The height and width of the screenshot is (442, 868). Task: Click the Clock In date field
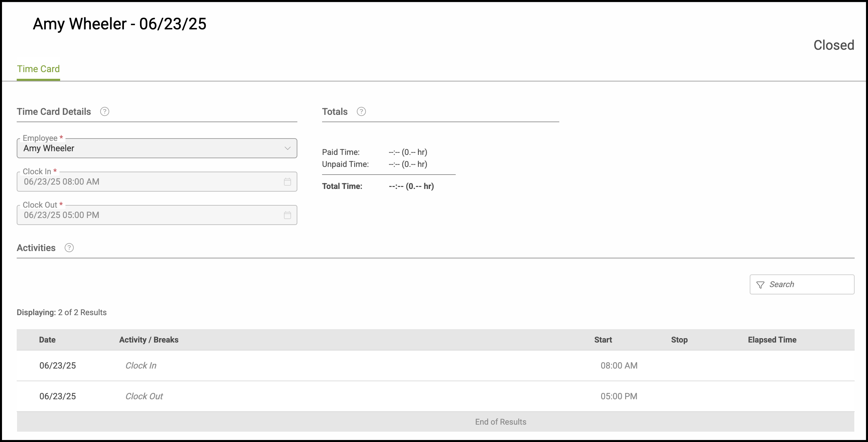point(148,182)
